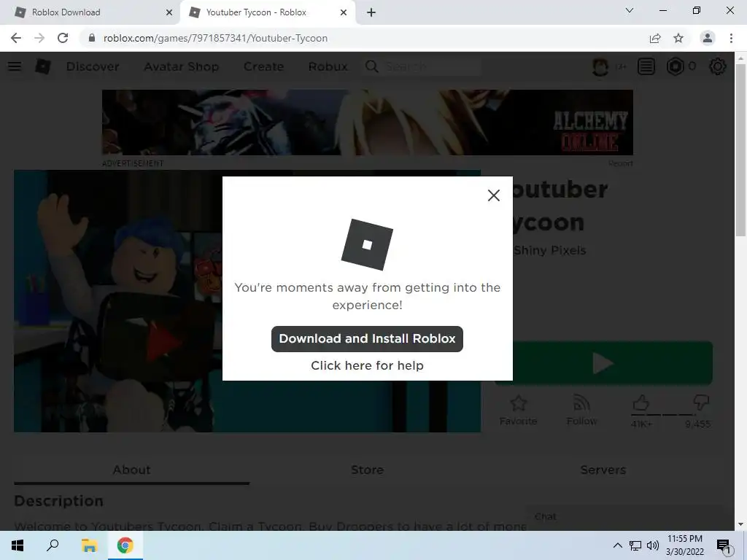Click the Chrome taskbar icon
Screen dimensions: 747x560
(x=125, y=545)
